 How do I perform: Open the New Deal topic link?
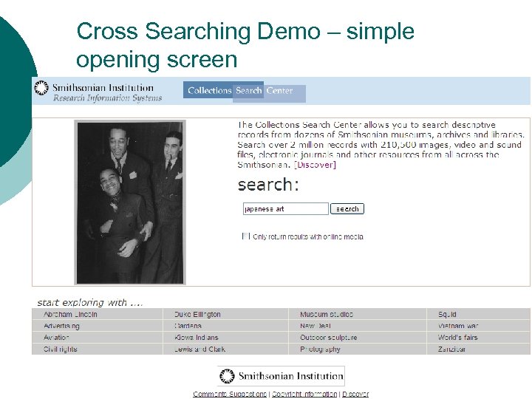coord(316,326)
